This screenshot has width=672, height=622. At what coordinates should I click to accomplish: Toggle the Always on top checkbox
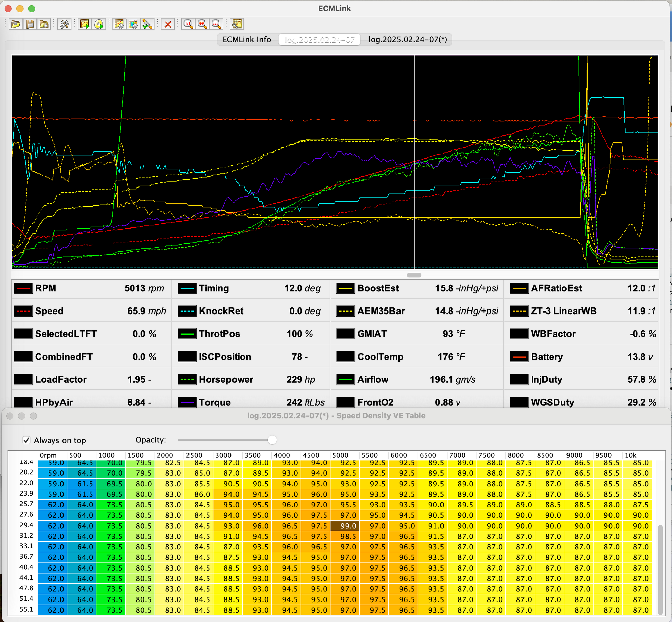[x=26, y=440]
